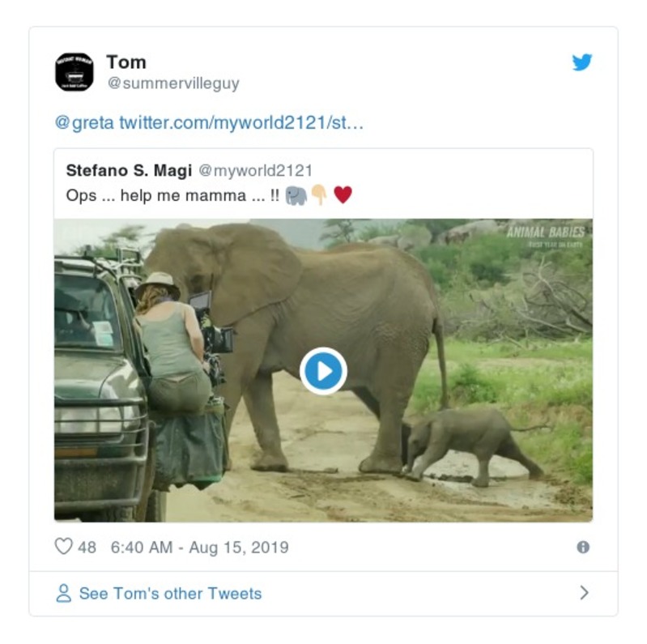Image resolution: width=647 pixels, height=644 pixels.
Task: Click the 48 likes count
Action: 87,547
